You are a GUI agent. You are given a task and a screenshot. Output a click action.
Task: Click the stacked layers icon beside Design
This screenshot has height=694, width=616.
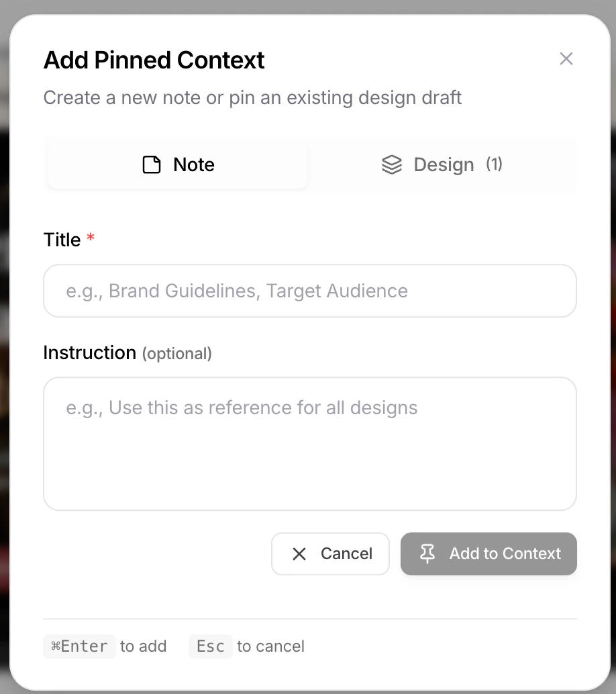[391, 164]
